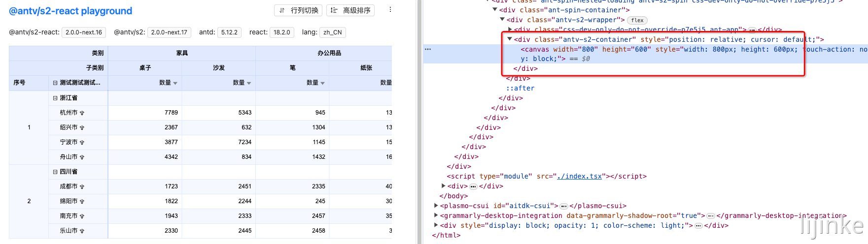Collapse the antv-s2-wrapper div node
868x244 pixels.
click(x=502, y=19)
